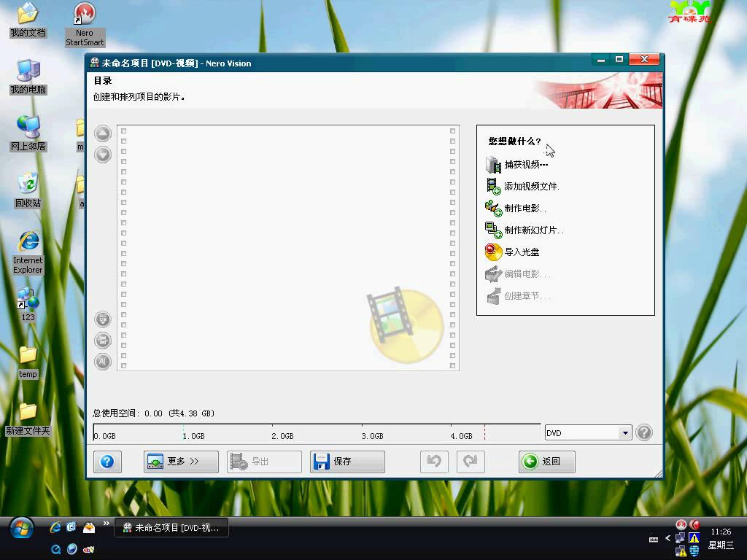The width and height of the screenshot is (747, 560).
Task: Click the QQ penguin quick launch icon
Action: [88, 527]
